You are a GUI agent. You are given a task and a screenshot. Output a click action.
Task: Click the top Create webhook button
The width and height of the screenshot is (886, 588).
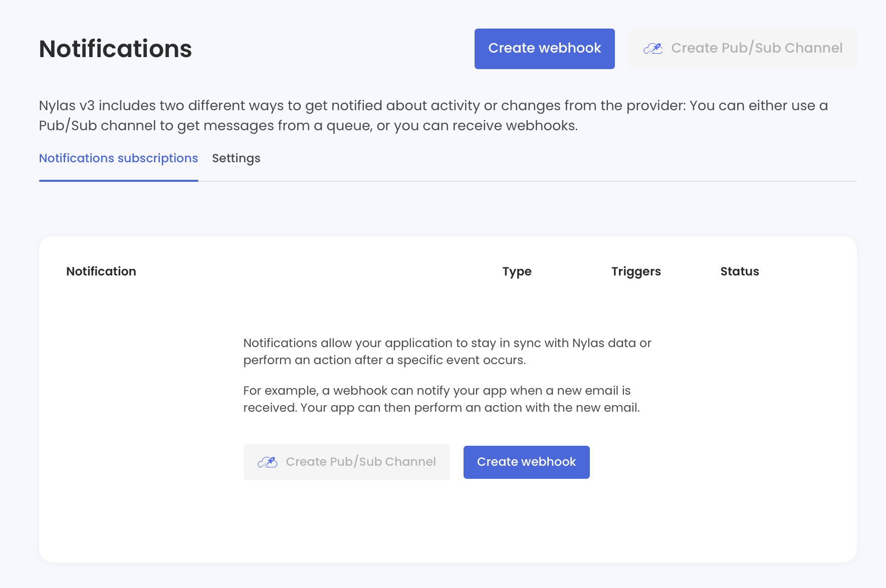coord(544,49)
